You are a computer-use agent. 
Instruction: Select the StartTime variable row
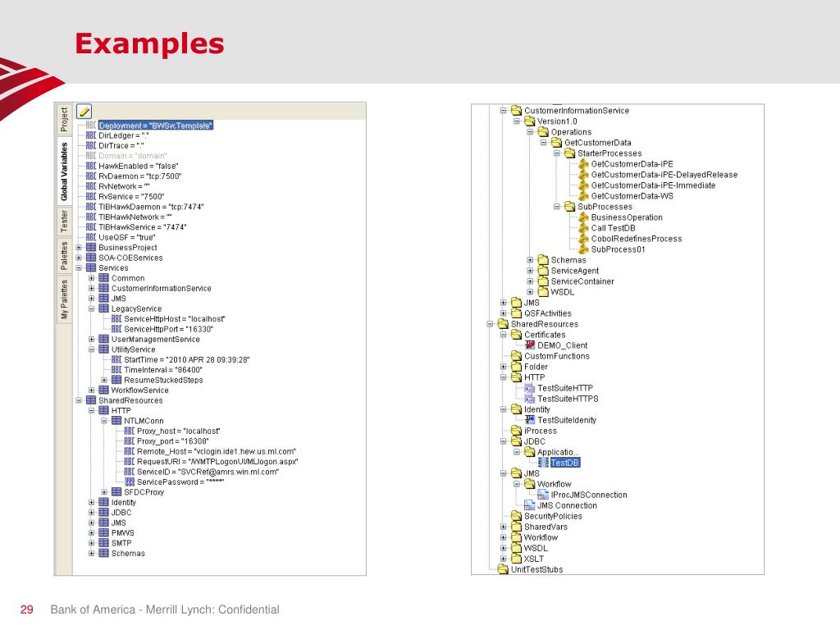[186, 359]
